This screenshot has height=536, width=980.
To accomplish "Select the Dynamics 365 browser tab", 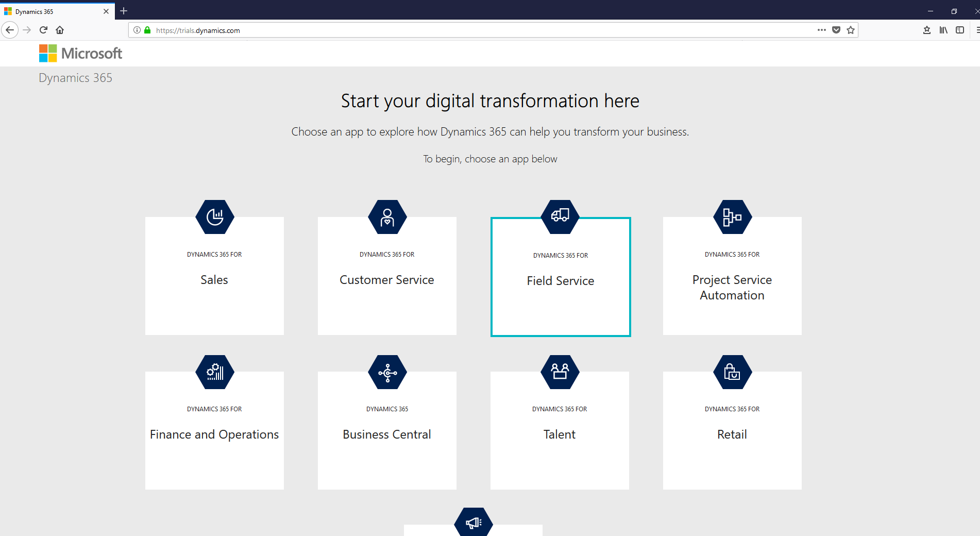I will [57, 11].
